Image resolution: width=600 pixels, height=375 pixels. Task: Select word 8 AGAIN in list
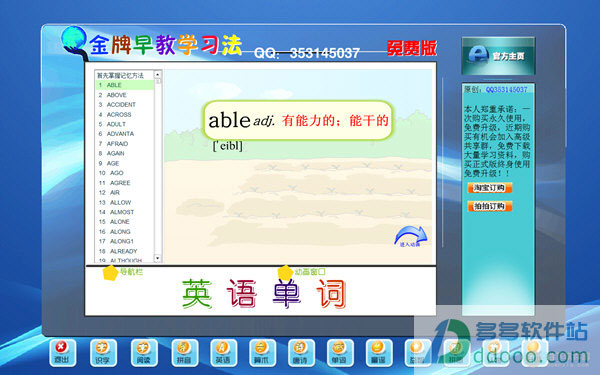(124, 153)
